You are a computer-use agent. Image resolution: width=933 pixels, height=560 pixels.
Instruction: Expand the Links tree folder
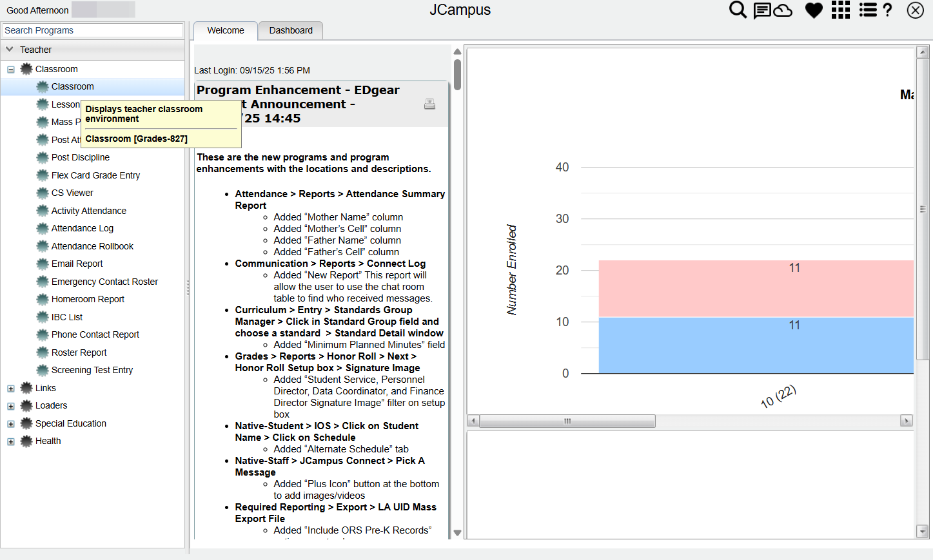tap(11, 389)
